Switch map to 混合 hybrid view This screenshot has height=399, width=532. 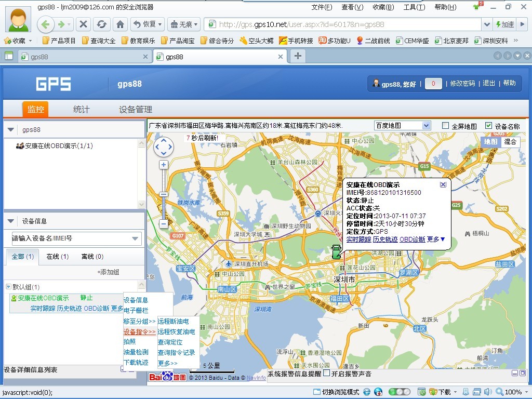(x=510, y=142)
